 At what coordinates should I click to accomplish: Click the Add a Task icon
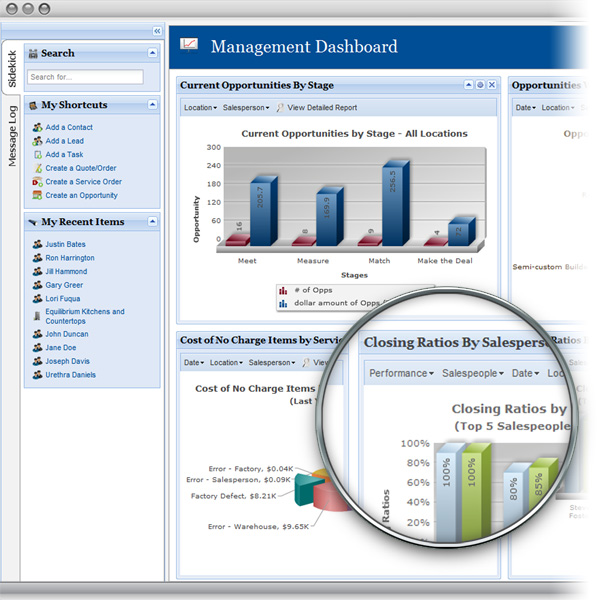(38, 155)
